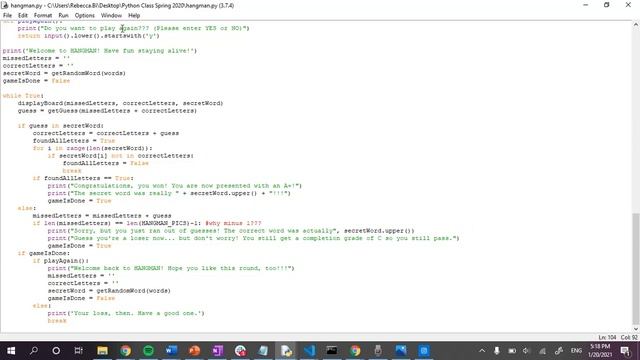Open the Window menu

tap(111, 16)
